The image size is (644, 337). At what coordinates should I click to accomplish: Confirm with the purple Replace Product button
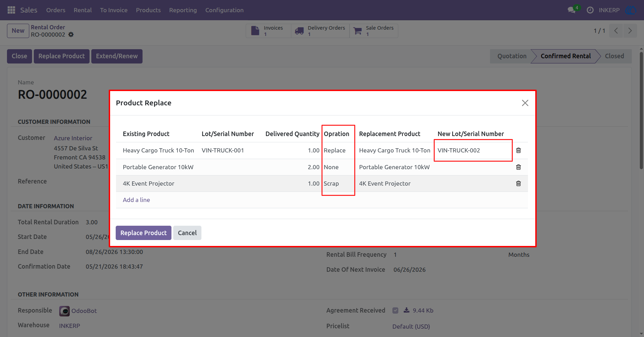144,233
